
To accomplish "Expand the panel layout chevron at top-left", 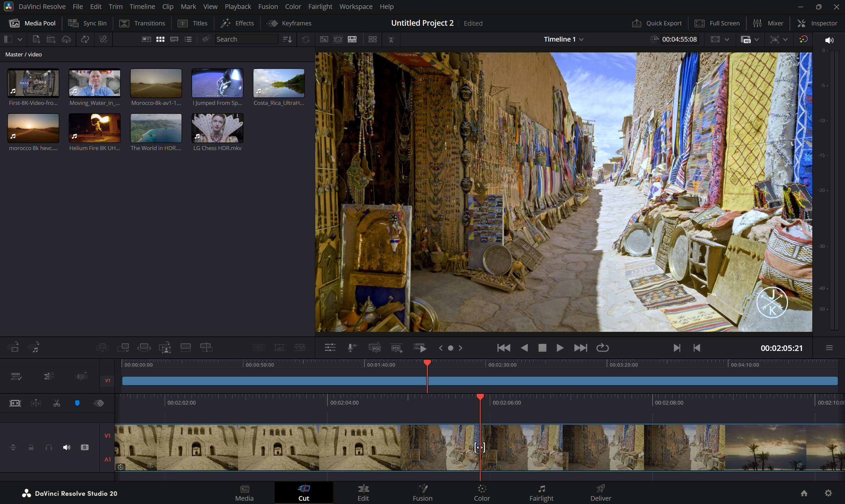I will click(20, 39).
